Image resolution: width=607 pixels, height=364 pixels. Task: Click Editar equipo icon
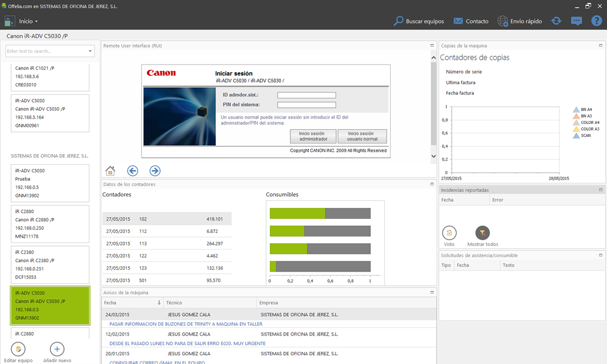coord(18,349)
